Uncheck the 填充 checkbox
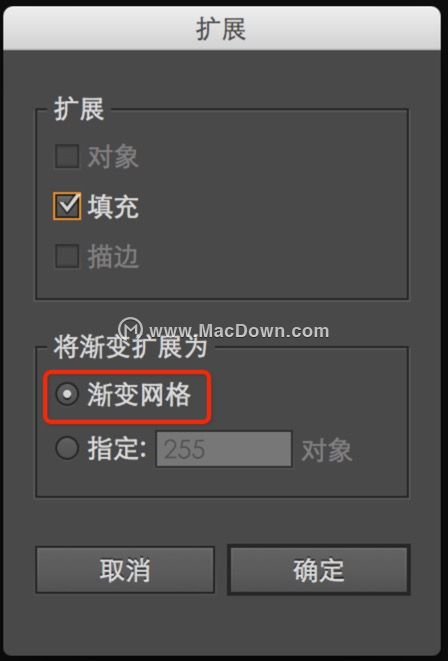Viewport: 448px width, 661px height. pyautogui.click(x=67, y=206)
